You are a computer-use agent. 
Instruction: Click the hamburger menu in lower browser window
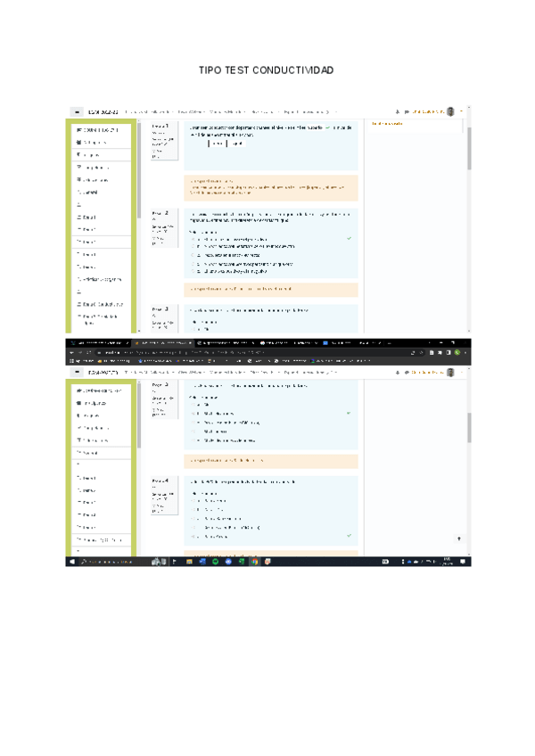coord(78,371)
